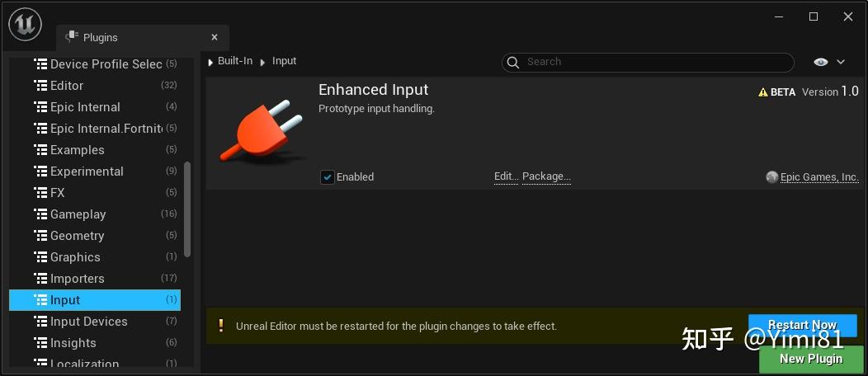Open the view options dropdown chevron
The height and width of the screenshot is (376, 868).
[840, 62]
